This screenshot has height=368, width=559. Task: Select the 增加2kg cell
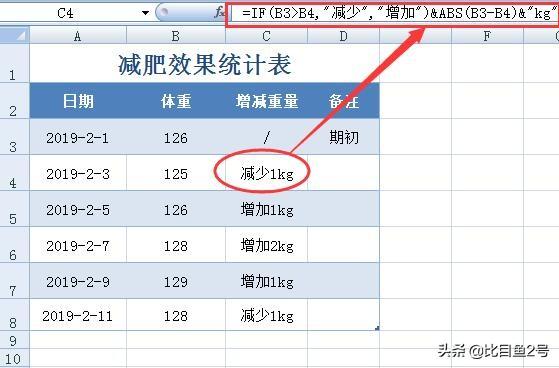pyautogui.click(x=267, y=245)
